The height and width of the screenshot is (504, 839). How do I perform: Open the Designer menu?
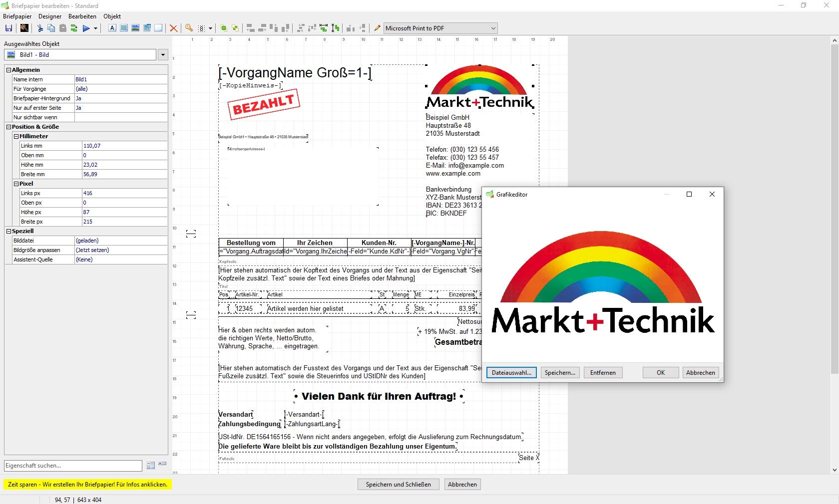[50, 16]
